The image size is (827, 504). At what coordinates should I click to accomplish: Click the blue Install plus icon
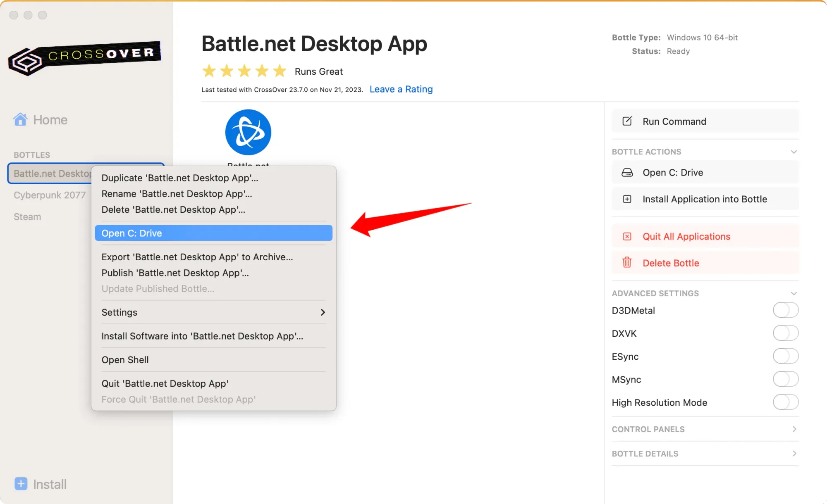(21, 483)
